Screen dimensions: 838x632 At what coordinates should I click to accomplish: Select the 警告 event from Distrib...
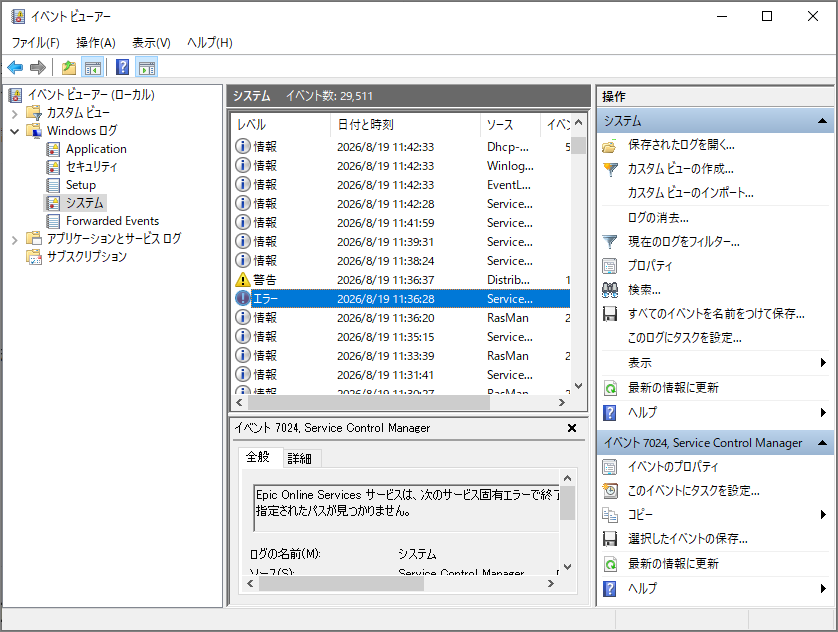[x=402, y=280]
